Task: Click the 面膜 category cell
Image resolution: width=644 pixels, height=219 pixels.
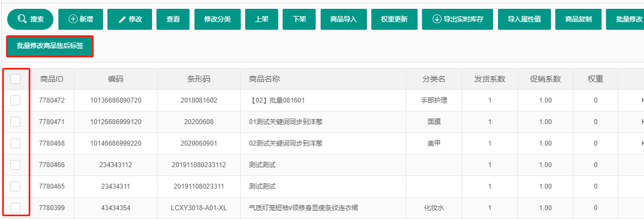Action: 434,121
